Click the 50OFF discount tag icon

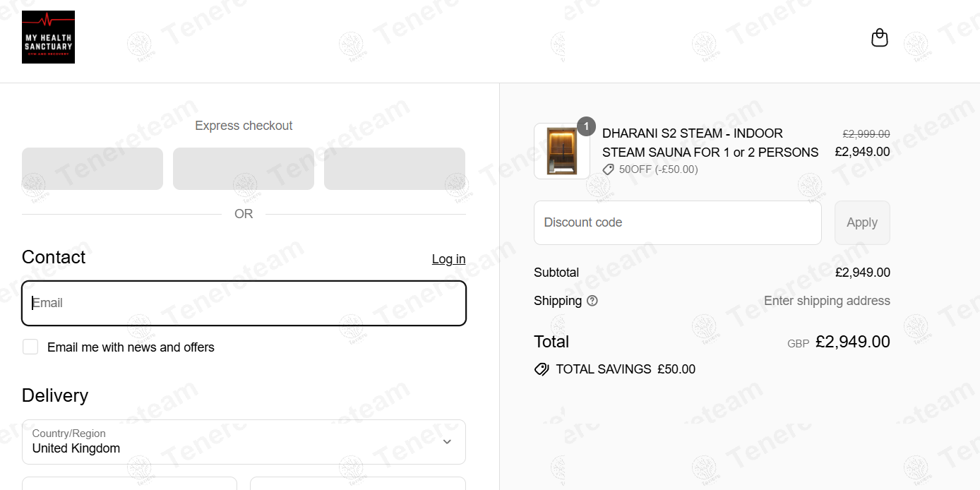click(x=608, y=169)
